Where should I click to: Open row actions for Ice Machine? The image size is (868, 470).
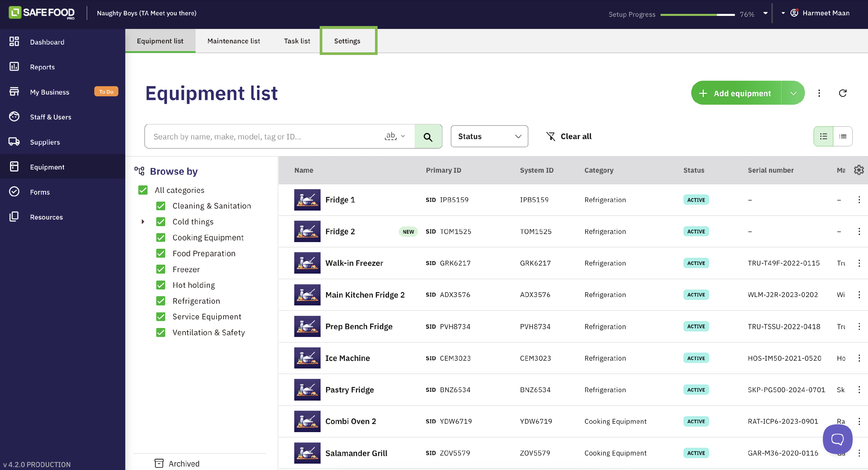click(x=859, y=358)
